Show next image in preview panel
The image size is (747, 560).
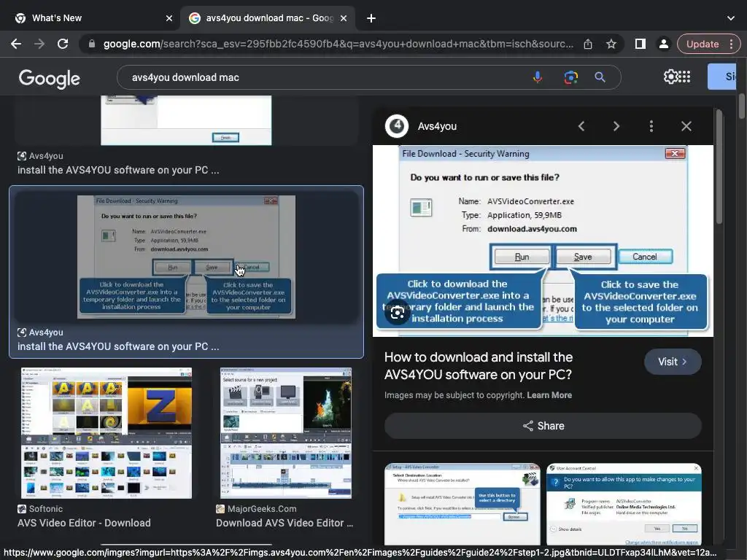tap(616, 126)
